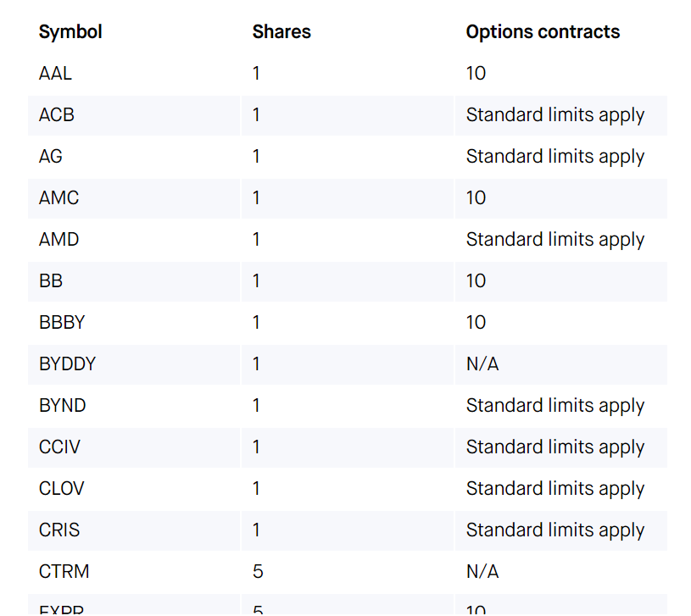Select the CCIV symbol cell

(134, 447)
